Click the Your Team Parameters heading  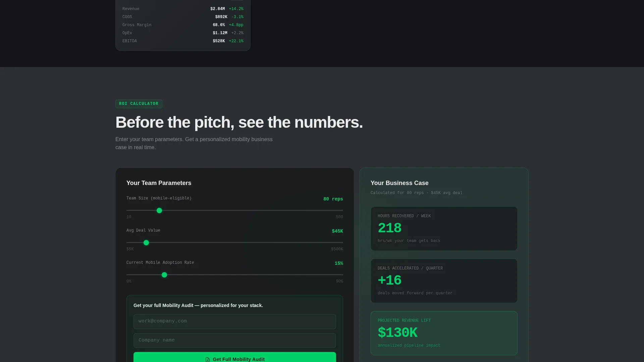[x=159, y=183]
